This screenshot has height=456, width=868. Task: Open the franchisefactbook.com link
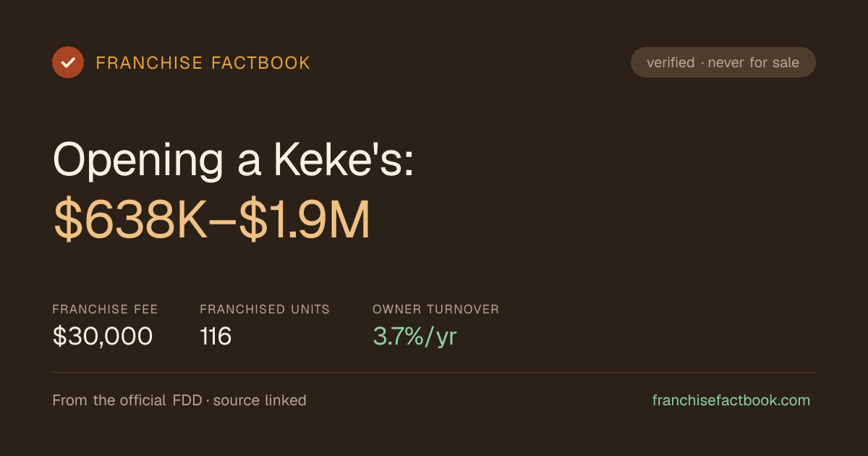(731, 400)
